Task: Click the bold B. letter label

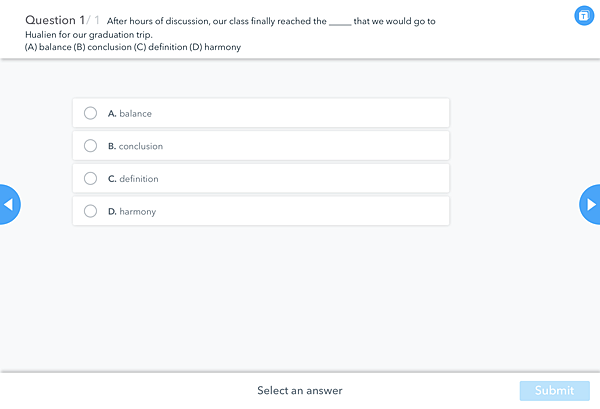Action: click(x=112, y=146)
